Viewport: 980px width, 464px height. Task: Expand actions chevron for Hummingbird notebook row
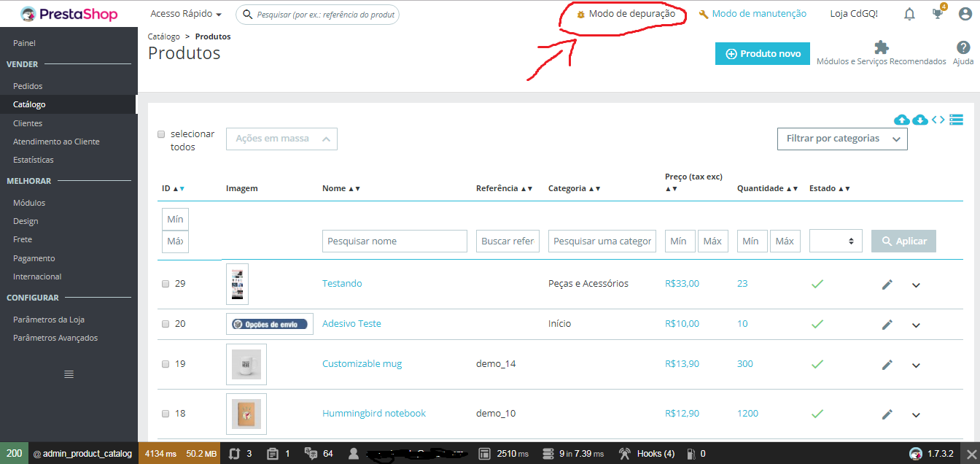[916, 415]
